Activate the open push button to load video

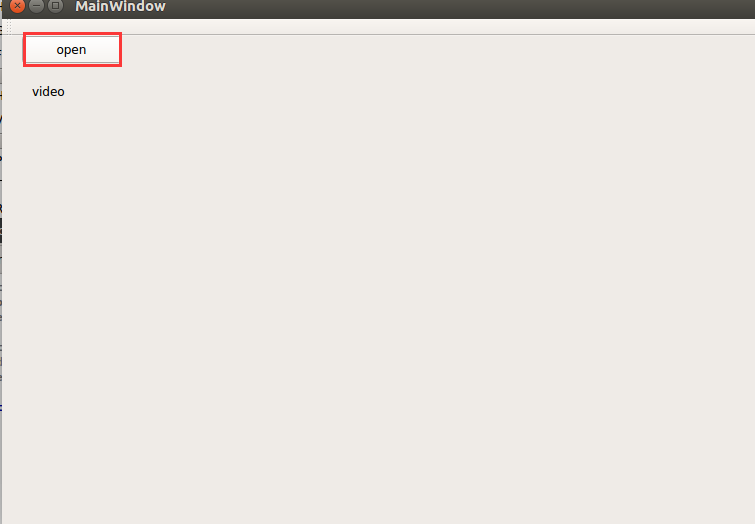72,50
